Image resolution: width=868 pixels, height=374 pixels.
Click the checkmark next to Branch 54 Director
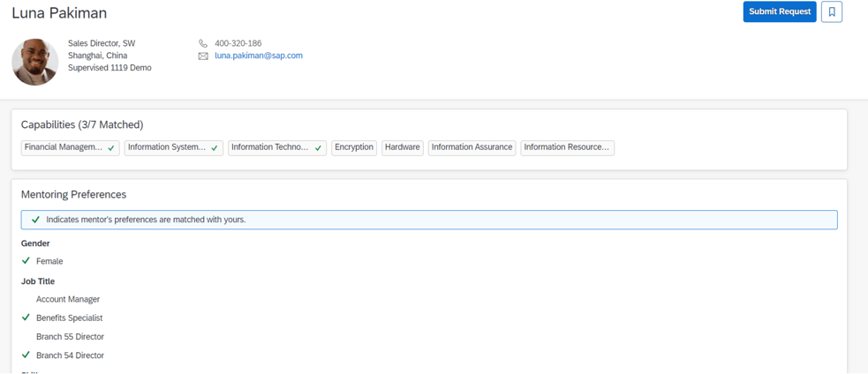[26, 355]
